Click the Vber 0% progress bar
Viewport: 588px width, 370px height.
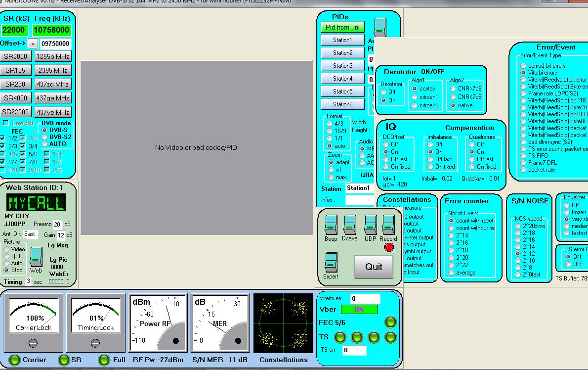[359, 309]
